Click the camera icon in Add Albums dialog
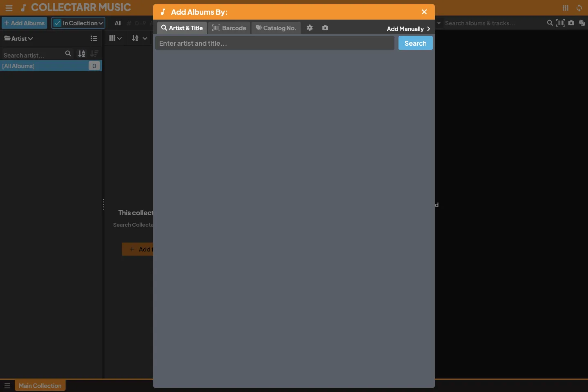This screenshot has height=392, width=588. click(325, 28)
